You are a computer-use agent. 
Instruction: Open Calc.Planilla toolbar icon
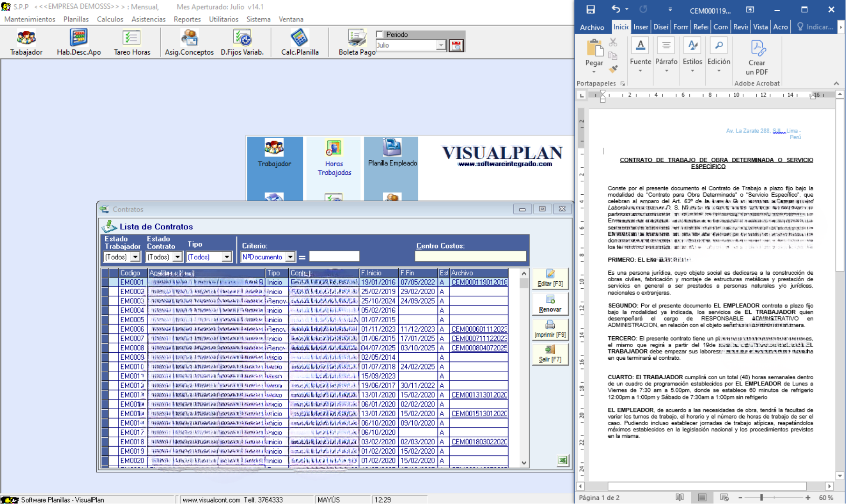coord(300,42)
